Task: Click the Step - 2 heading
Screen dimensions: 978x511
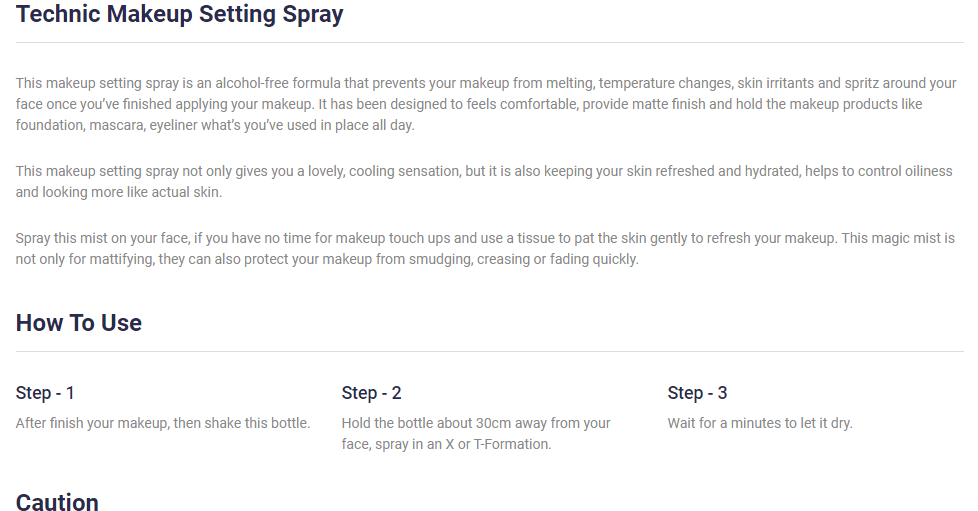Action: tap(371, 393)
